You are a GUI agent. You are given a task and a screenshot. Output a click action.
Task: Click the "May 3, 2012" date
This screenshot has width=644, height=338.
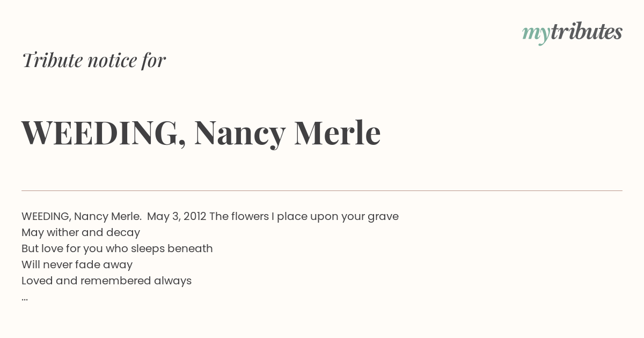(x=177, y=216)
